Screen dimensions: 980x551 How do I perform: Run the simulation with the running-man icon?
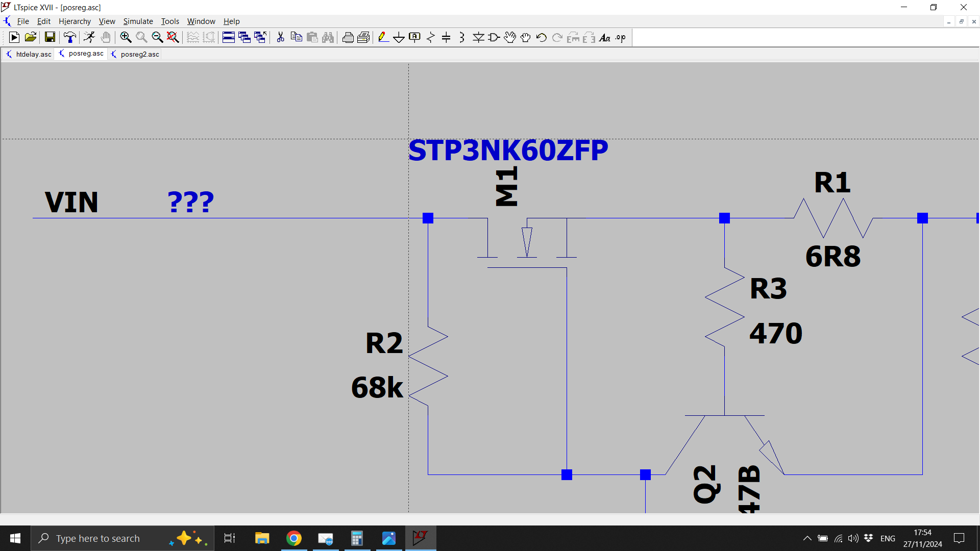click(89, 37)
